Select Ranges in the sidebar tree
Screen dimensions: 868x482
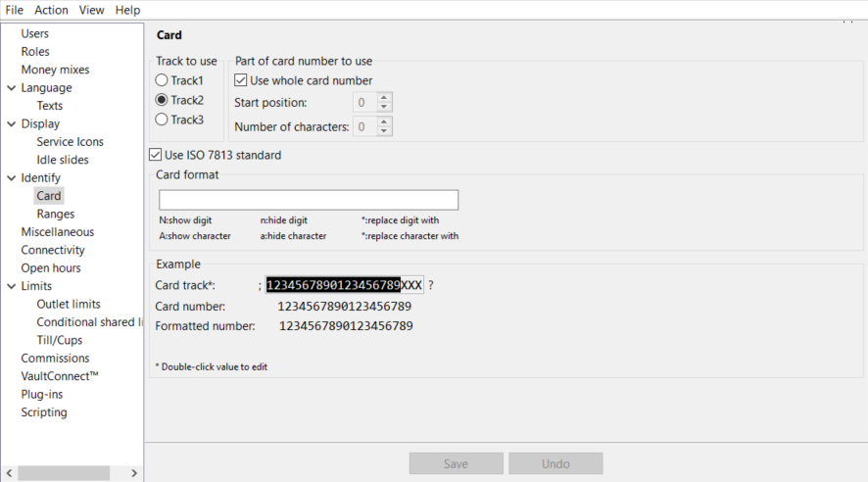point(56,214)
